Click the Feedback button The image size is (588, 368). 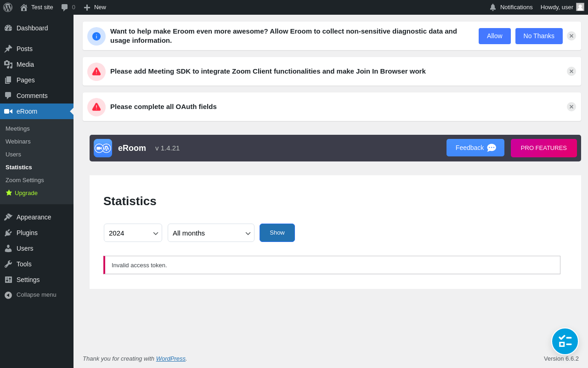(475, 148)
